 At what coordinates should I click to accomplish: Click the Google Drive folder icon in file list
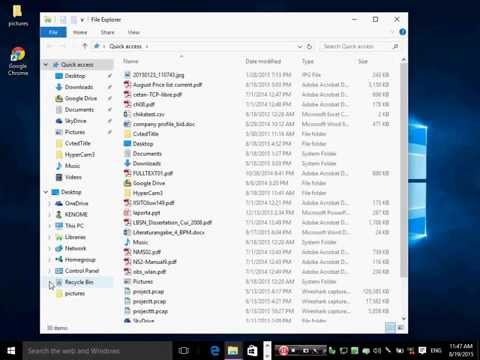pos(127,183)
